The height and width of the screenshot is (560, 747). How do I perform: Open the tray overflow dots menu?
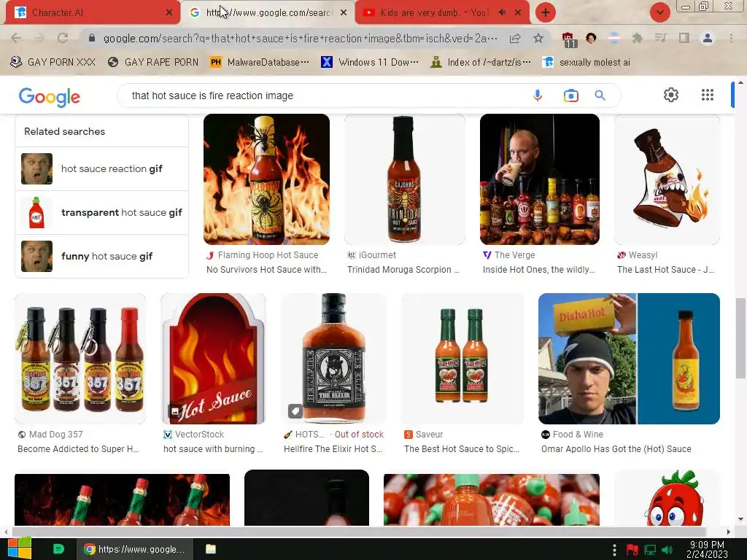click(x=614, y=550)
